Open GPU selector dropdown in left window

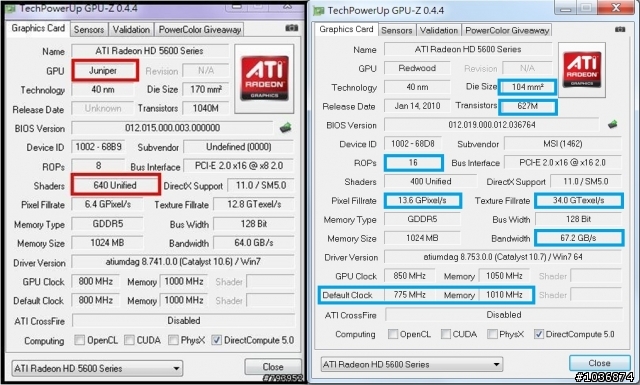tap(97, 368)
